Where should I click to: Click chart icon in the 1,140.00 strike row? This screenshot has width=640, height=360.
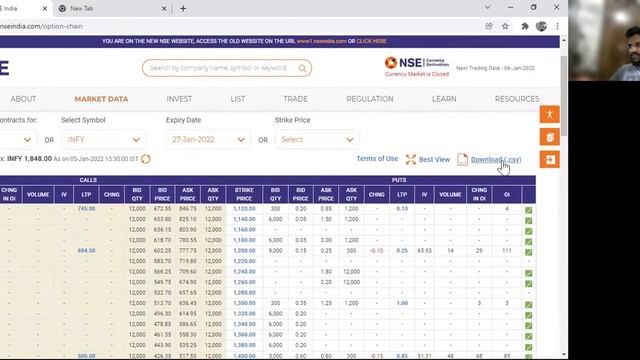pyautogui.click(x=529, y=220)
